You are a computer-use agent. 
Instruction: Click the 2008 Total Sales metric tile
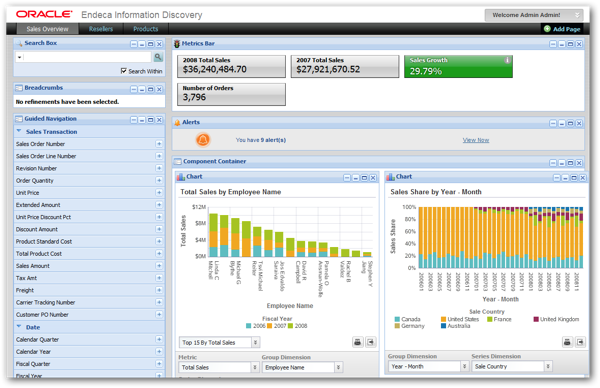click(x=231, y=66)
